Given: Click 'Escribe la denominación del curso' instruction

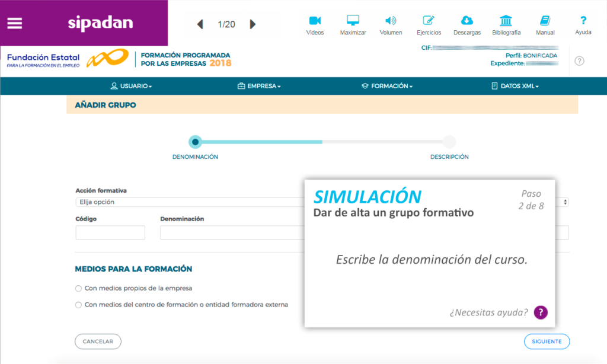Looking at the screenshot, I should point(432,260).
